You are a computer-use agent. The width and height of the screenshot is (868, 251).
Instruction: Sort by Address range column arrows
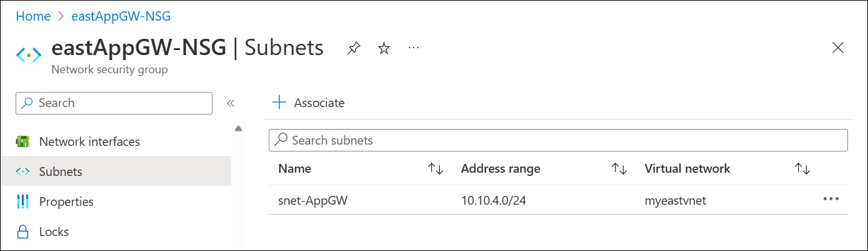[x=619, y=168]
